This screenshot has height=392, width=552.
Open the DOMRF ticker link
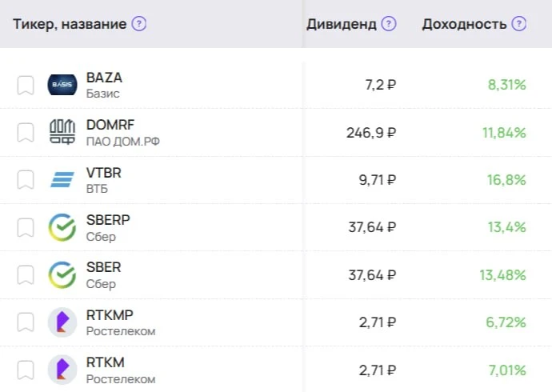[x=110, y=125]
